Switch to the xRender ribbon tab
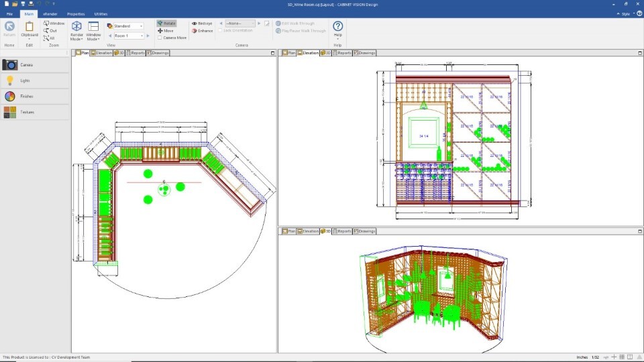The height and width of the screenshot is (362, 644). (50, 14)
